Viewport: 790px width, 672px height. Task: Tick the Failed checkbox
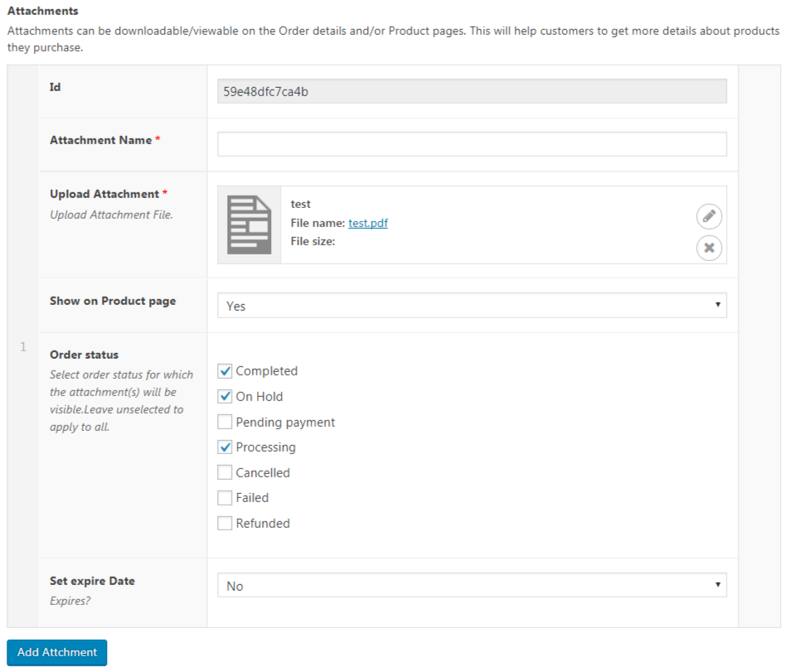[225, 498]
